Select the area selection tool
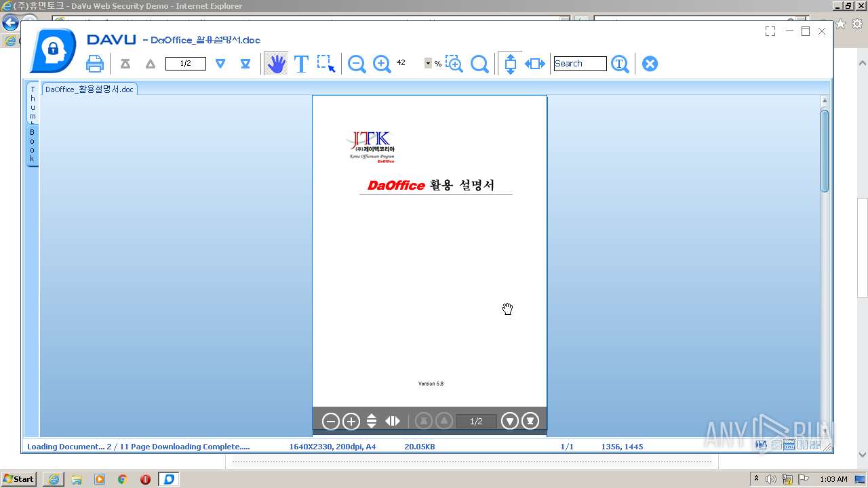This screenshot has width=868, height=488. [326, 64]
